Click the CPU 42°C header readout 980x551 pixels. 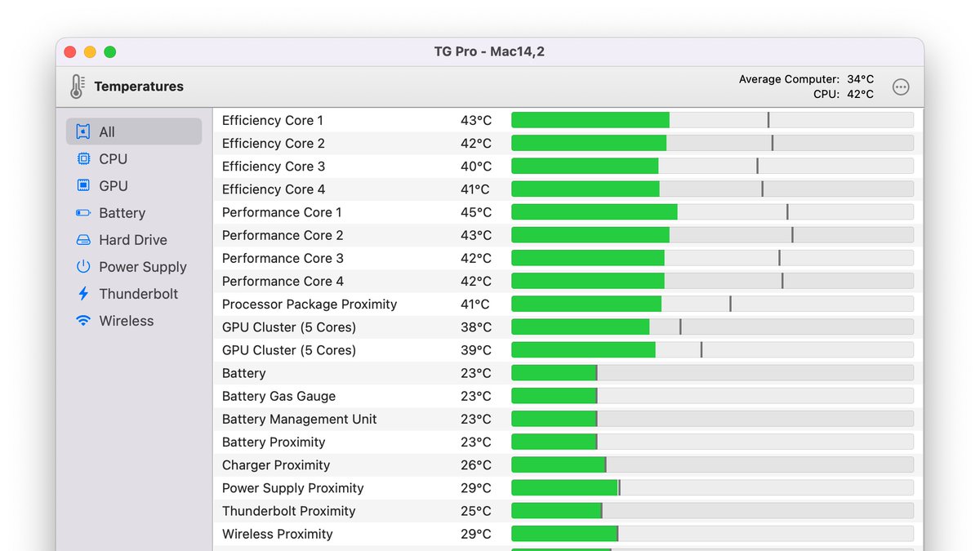pyautogui.click(x=844, y=94)
